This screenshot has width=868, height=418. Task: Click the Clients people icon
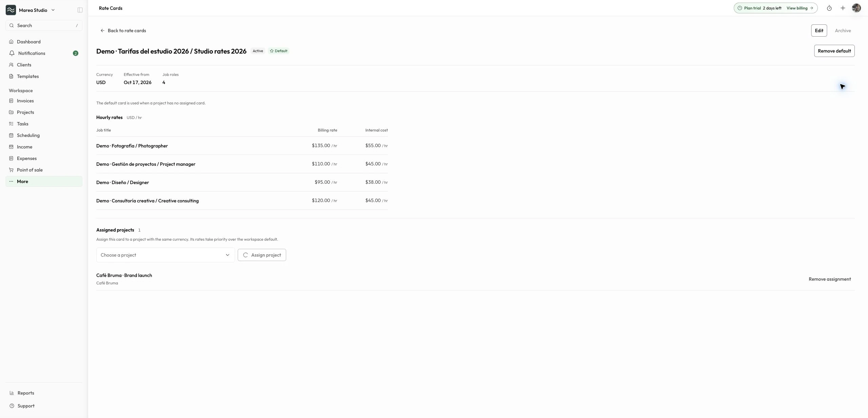tap(11, 65)
